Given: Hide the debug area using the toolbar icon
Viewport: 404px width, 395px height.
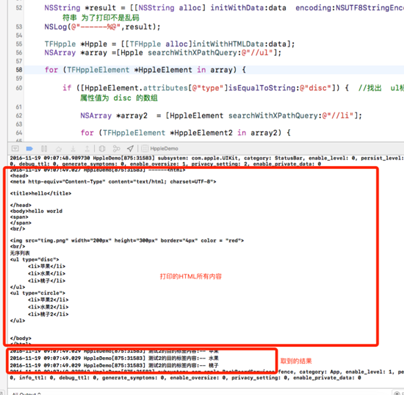Looking at the screenshot, I should (x=15, y=149).
